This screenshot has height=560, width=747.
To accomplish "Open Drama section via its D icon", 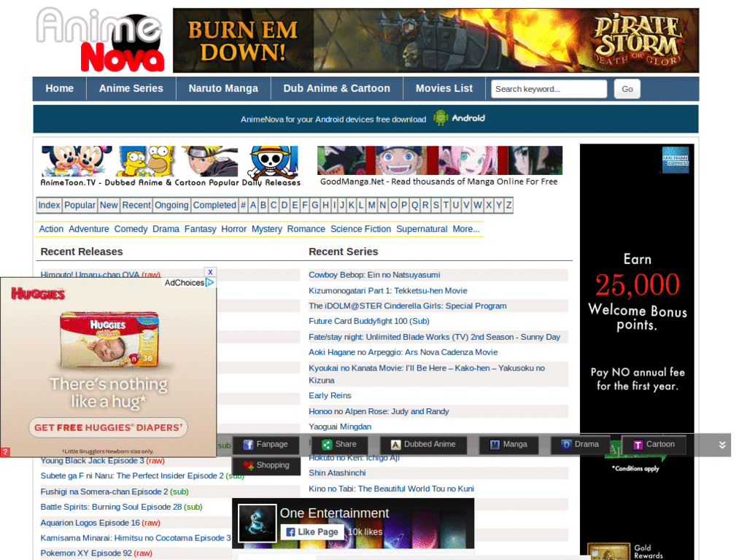I will (x=566, y=444).
